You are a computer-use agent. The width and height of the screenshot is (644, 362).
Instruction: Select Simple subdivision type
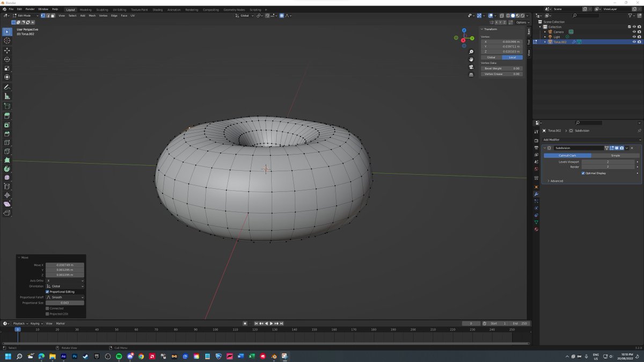[616, 156]
